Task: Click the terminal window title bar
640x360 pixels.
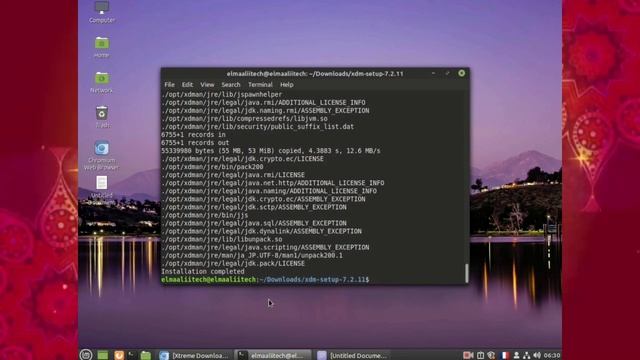Action: coord(315,73)
